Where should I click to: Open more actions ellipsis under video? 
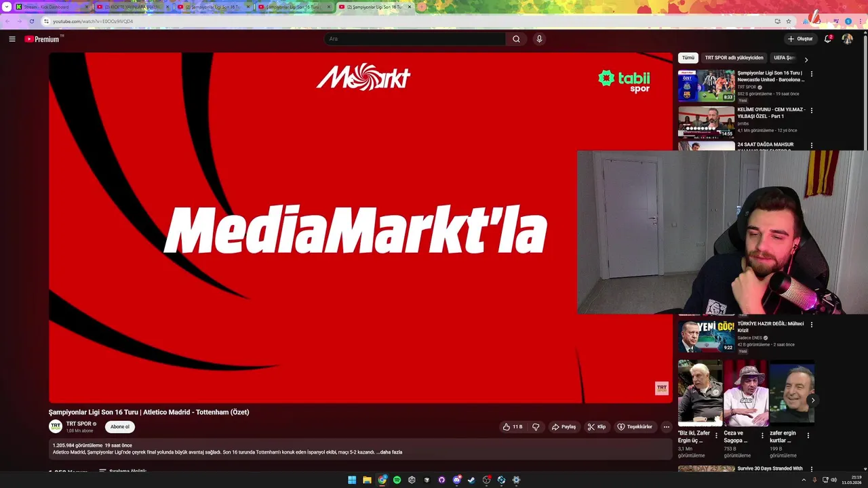coord(666,427)
